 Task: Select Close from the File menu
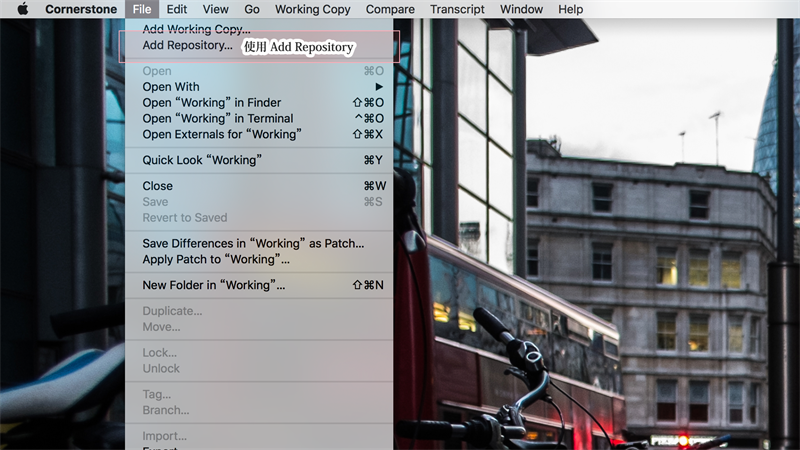tap(158, 186)
